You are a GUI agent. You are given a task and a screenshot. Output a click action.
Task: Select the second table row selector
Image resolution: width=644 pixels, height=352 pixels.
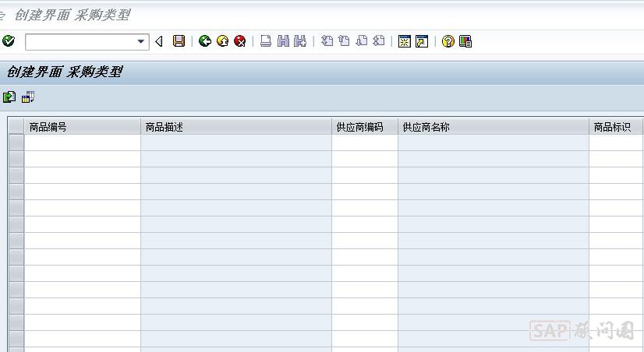click(x=16, y=159)
